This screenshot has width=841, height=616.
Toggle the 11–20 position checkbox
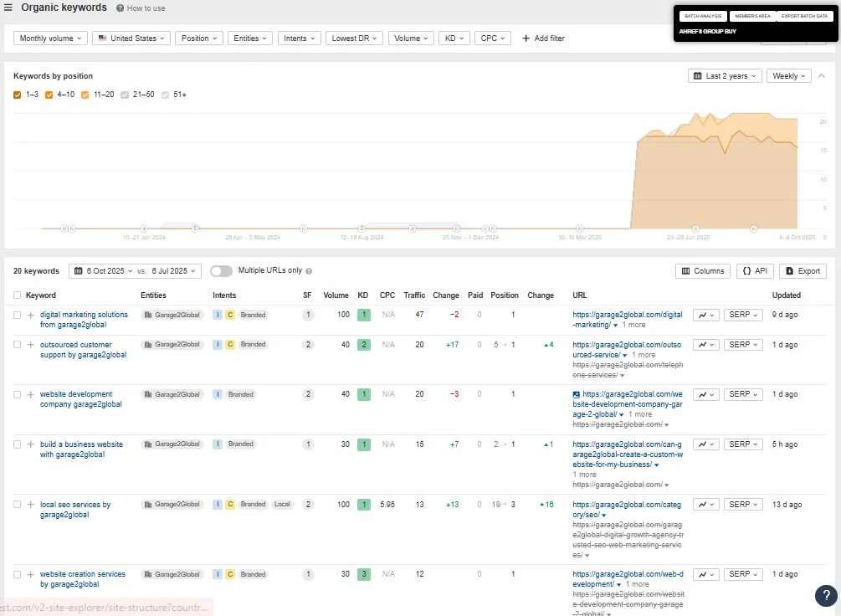click(x=85, y=95)
